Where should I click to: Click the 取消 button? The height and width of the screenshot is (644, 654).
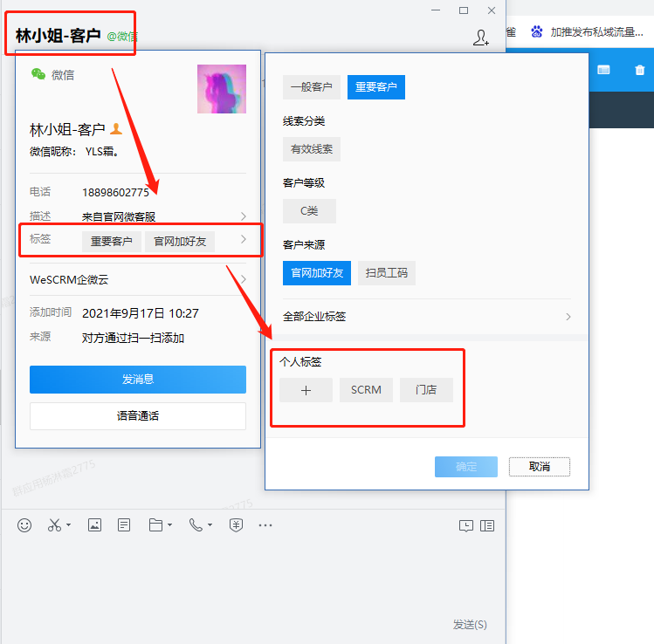pyautogui.click(x=539, y=467)
